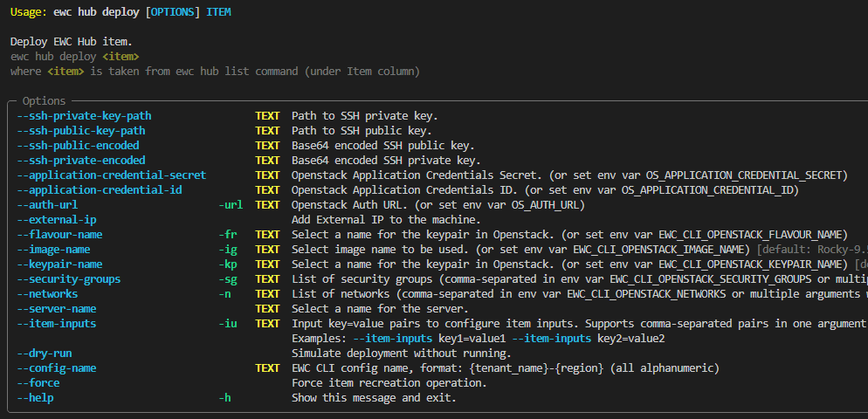Click 'Show this message and exit.' text
The height and width of the screenshot is (419, 868).
(375, 398)
